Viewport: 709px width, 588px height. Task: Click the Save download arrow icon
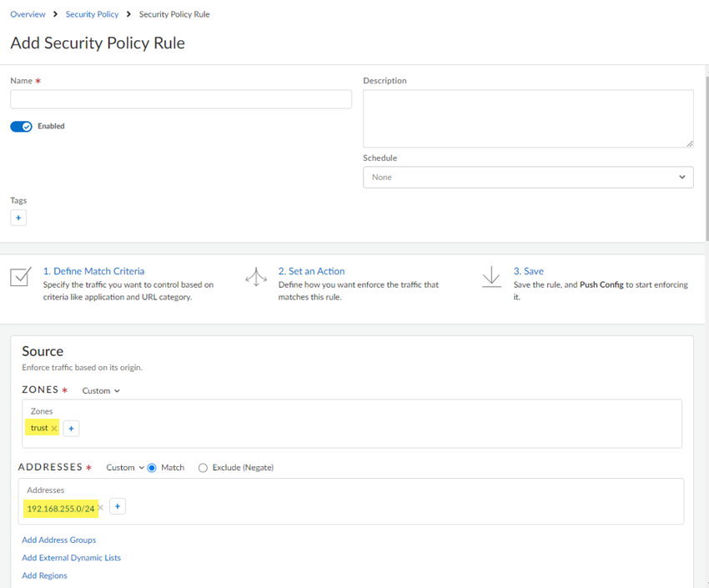pyautogui.click(x=491, y=277)
